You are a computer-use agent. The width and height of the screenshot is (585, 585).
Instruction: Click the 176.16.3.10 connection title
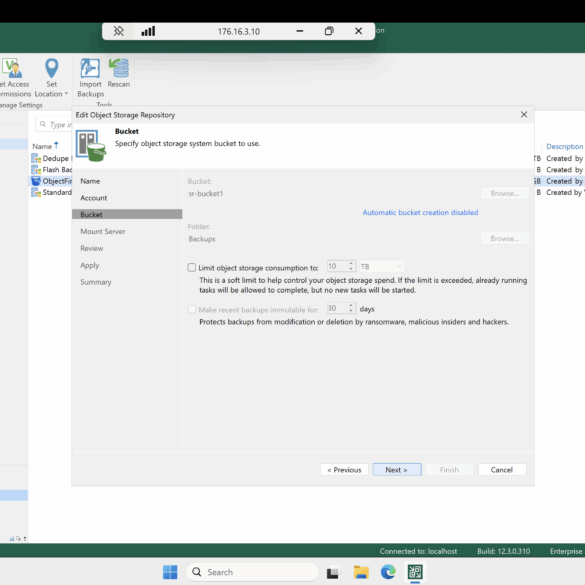coord(238,32)
